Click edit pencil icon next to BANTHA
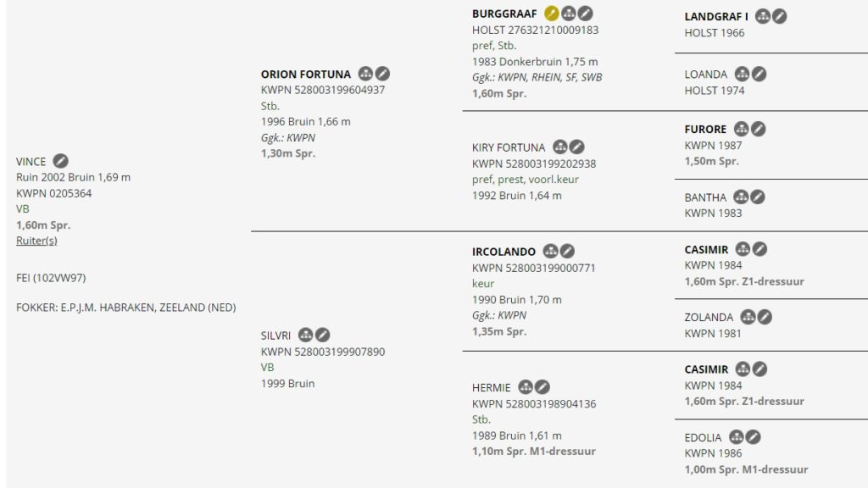The height and width of the screenshot is (488, 868). point(757,197)
